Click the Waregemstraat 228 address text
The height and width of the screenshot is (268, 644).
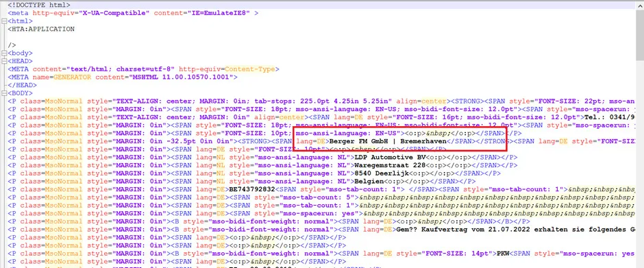tap(390, 165)
